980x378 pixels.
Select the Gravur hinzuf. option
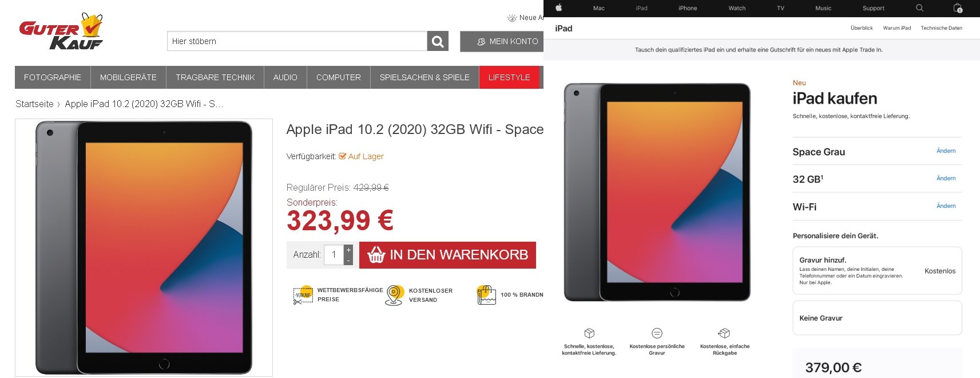coord(877,271)
